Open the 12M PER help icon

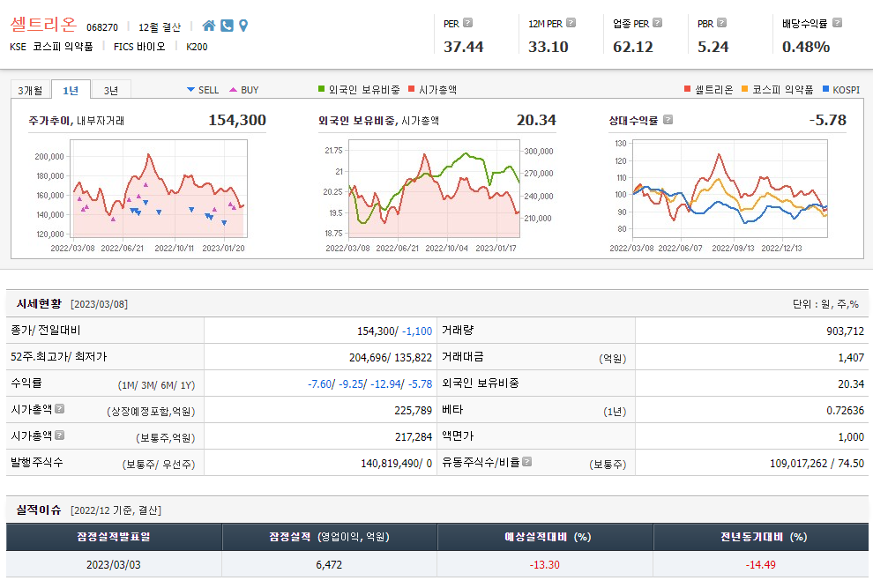[x=571, y=23]
